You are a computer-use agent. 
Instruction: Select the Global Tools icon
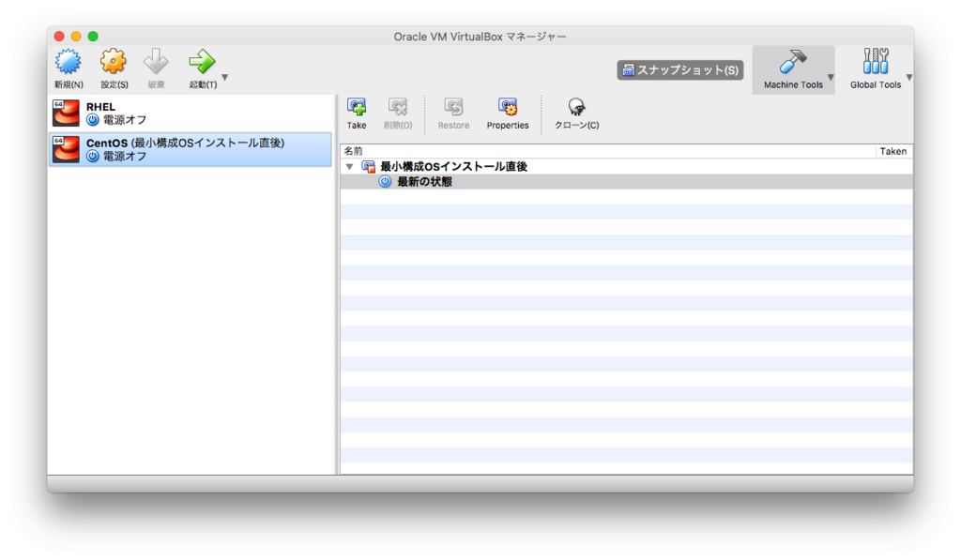(876, 61)
